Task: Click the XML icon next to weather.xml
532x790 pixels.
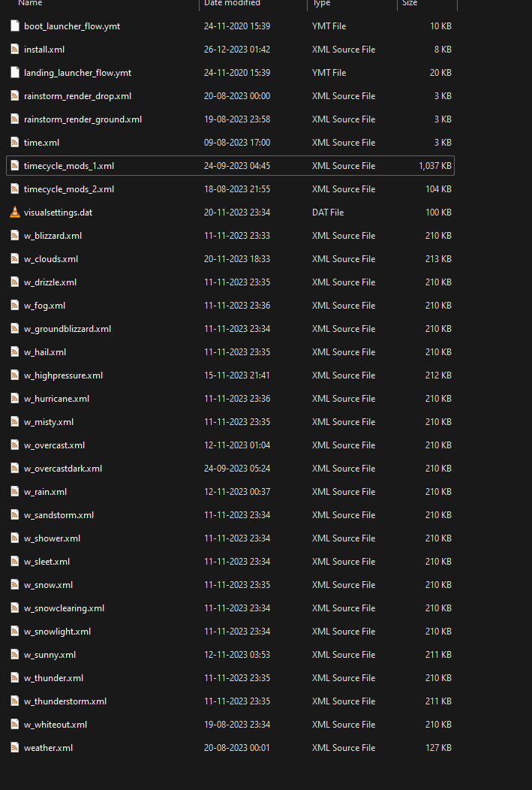Action: pyautogui.click(x=15, y=748)
